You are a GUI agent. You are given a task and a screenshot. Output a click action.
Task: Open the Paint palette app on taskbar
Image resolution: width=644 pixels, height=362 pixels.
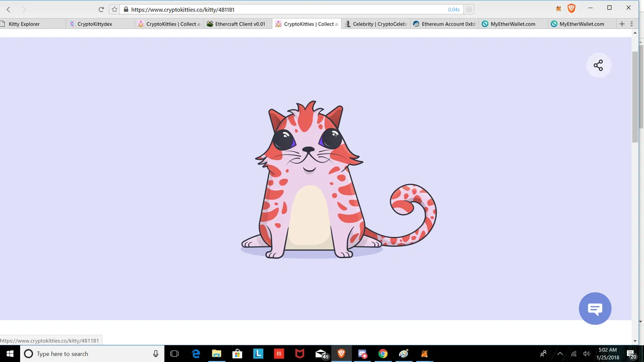[404, 354]
